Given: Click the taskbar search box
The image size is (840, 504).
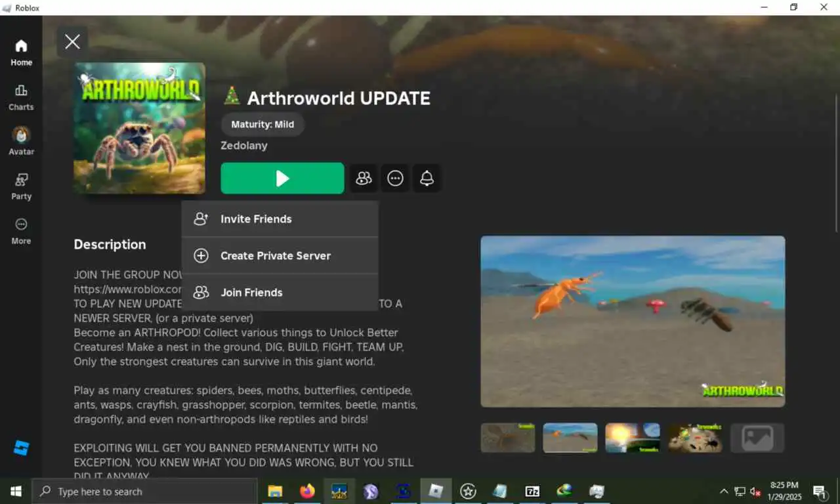Looking at the screenshot, I should click(144, 491).
